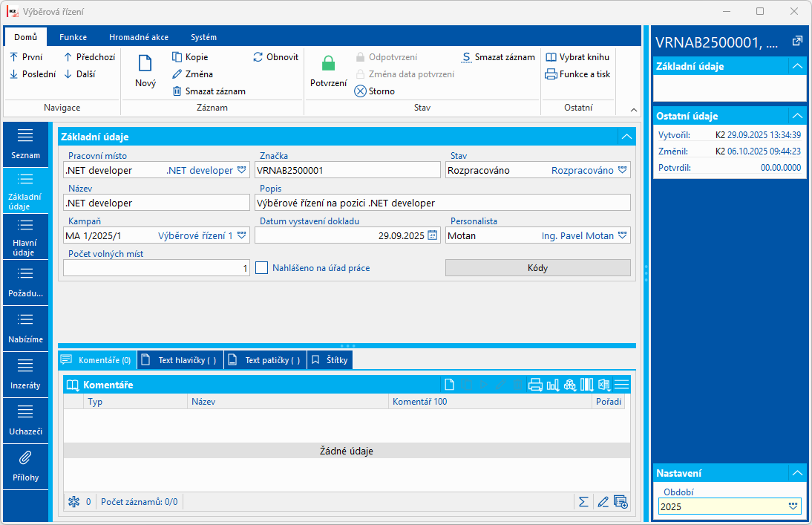This screenshot has height=525, width=812.
Task: Click Vybrat knihu book icon
Action: 551,57
